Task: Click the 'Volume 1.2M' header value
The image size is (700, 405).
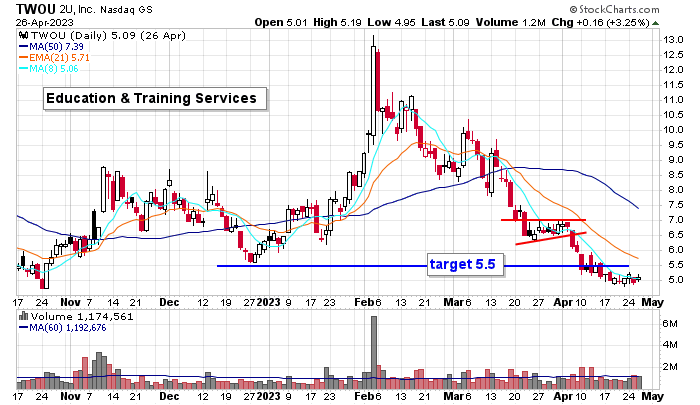Action: (510, 22)
